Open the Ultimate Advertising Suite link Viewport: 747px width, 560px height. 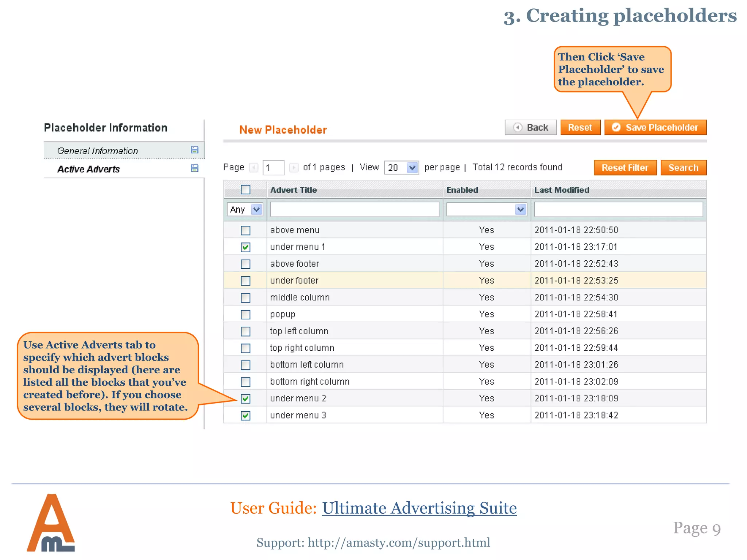click(419, 508)
